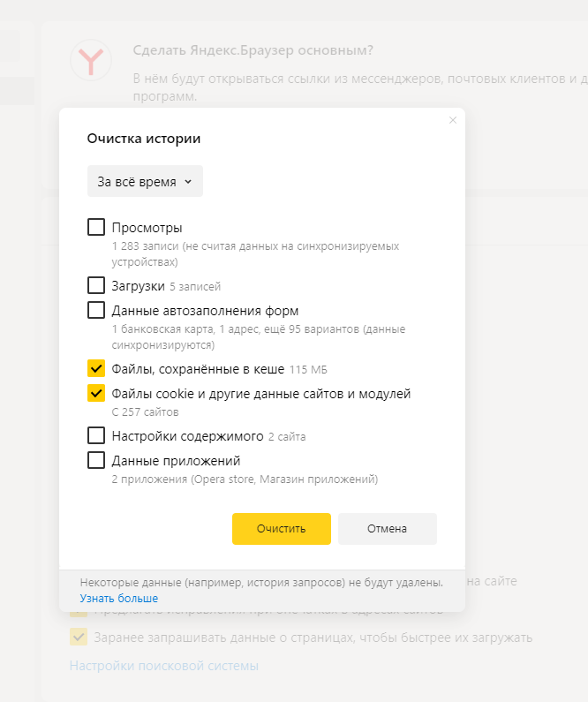Check the 'Загрузки' checkbox

click(96, 284)
